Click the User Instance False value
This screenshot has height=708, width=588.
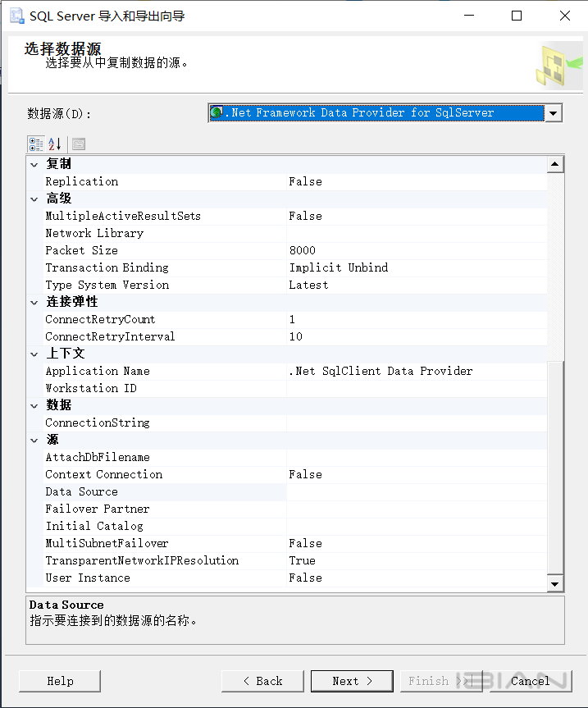pos(306,578)
